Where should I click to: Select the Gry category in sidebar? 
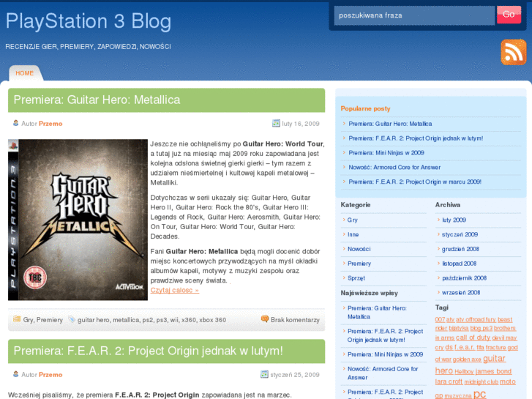click(353, 220)
